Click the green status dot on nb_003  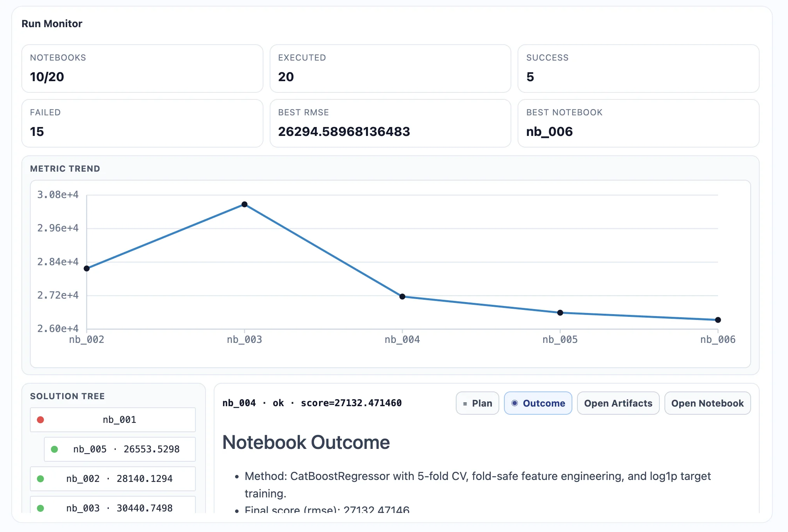click(x=41, y=508)
